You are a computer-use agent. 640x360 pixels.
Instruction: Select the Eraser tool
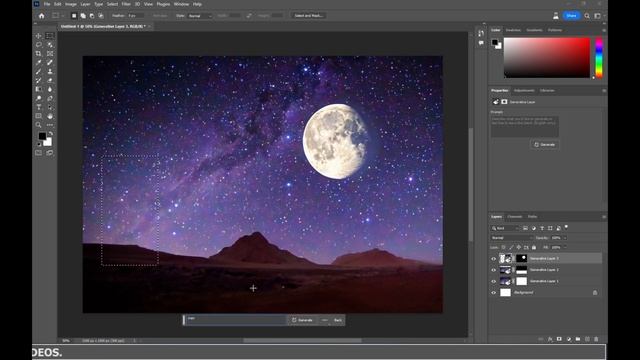[50, 80]
